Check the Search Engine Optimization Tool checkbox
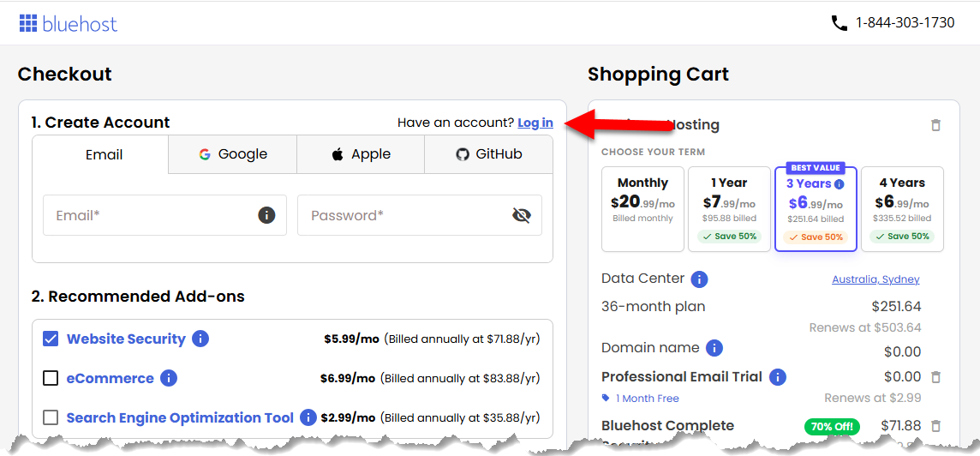980x456 pixels. (51, 417)
